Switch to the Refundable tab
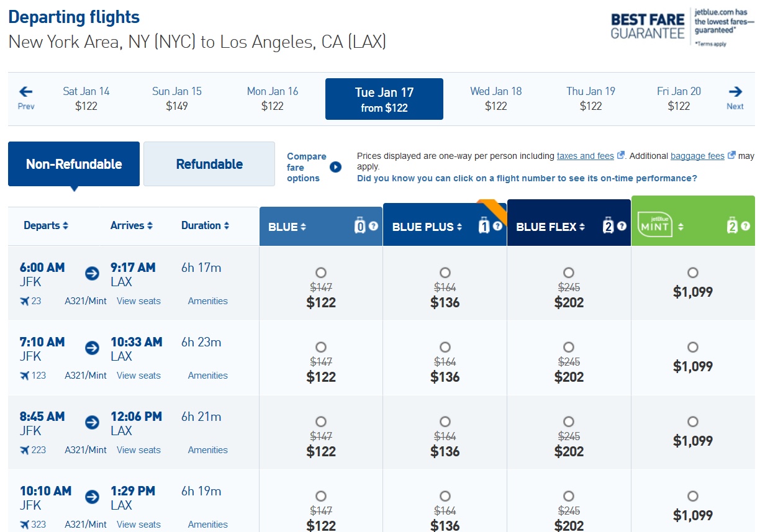 pos(209,164)
